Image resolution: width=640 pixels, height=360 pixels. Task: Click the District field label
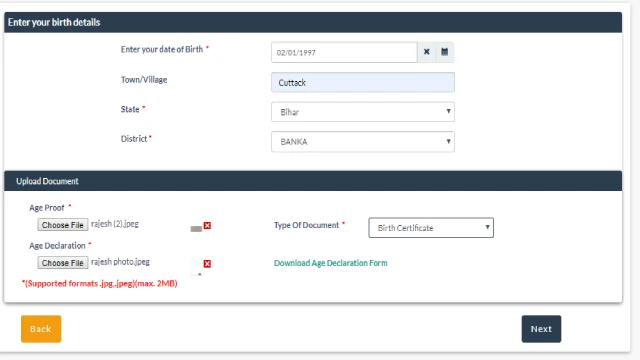tap(134, 139)
